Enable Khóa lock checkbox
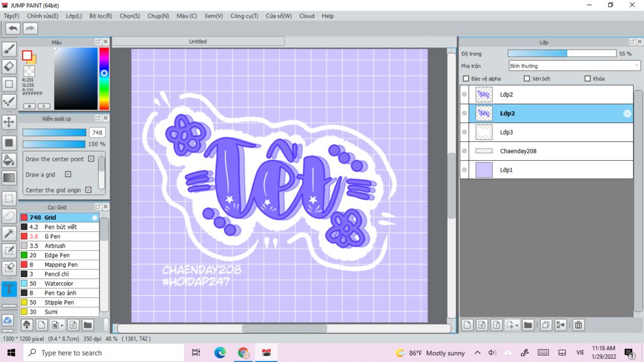The width and height of the screenshot is (644, 362). coord(587,79)
